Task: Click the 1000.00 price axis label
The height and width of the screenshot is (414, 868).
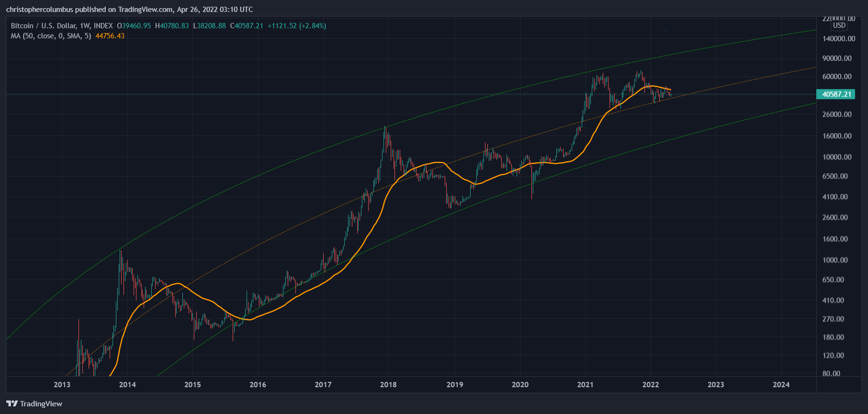Action: click(x=835, y=260)
